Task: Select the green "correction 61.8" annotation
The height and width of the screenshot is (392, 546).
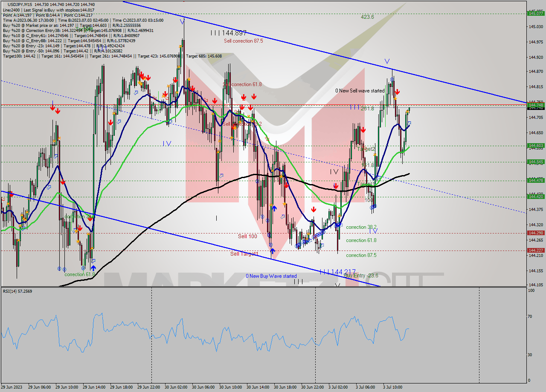Action: (x=79, y=274)
